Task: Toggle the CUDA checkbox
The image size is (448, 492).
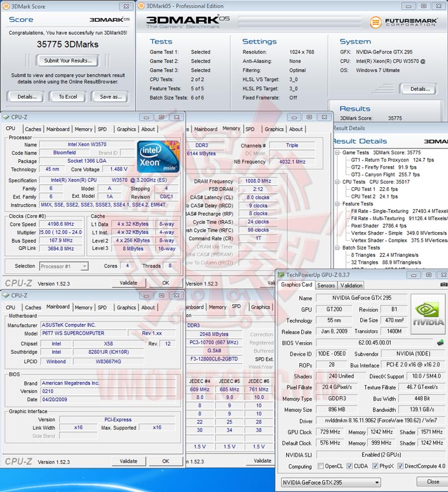Action: pos(350,466)
